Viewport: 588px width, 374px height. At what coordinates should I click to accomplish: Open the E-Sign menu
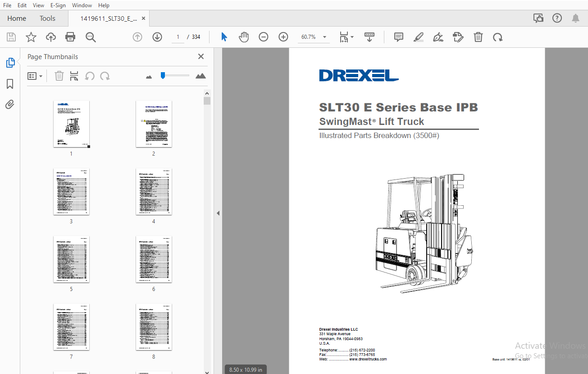pyautogui.click(x=58, y=5)
